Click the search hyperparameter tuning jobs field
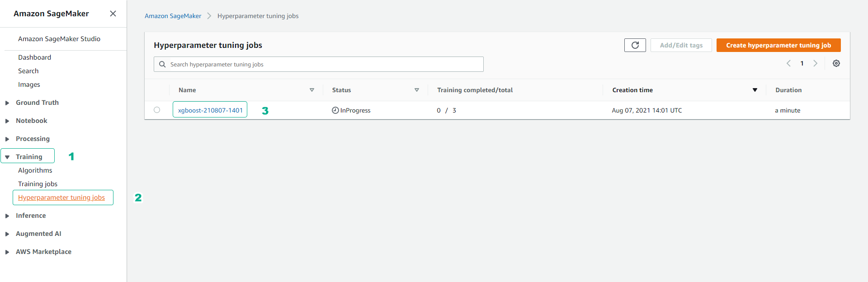Viewport: 868px width, 282px height. 319,64
